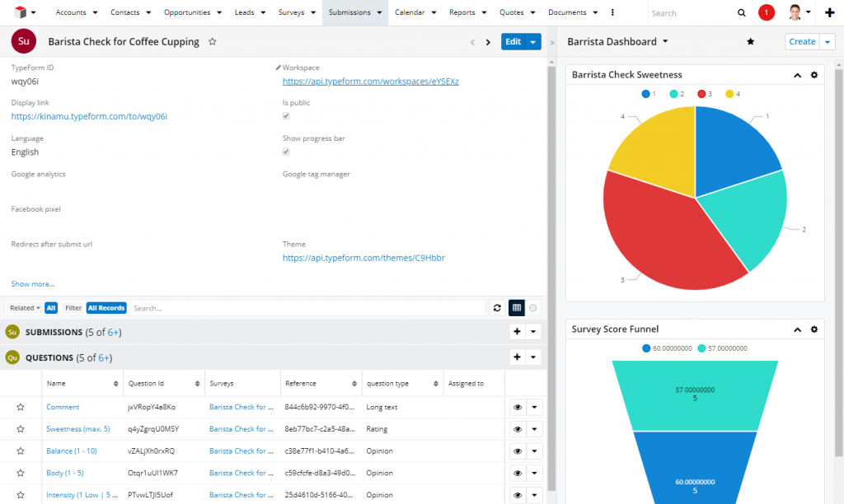Click the quick create plus icon
Screen dimensions: 844x504
(x=829, y=13)
